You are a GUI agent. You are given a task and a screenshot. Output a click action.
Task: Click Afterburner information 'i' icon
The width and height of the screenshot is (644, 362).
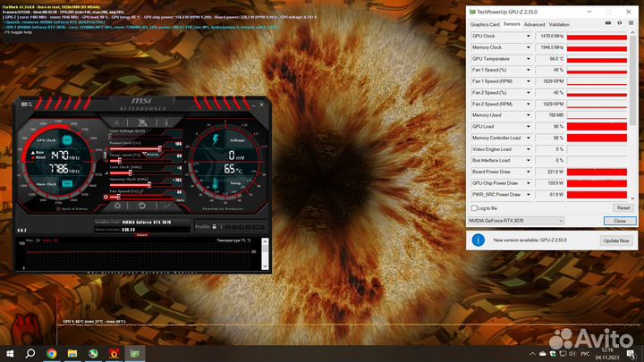point(166,122)
